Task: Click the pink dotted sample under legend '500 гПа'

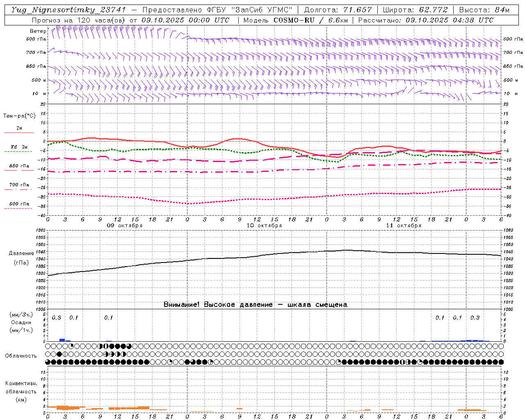Action: coord(18,208)
